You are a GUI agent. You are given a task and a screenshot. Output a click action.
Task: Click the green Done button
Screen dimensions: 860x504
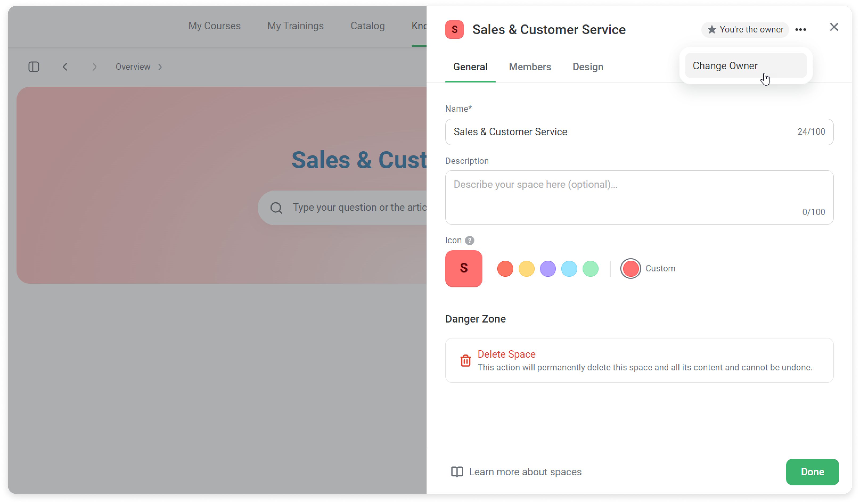tap(812, 472)
